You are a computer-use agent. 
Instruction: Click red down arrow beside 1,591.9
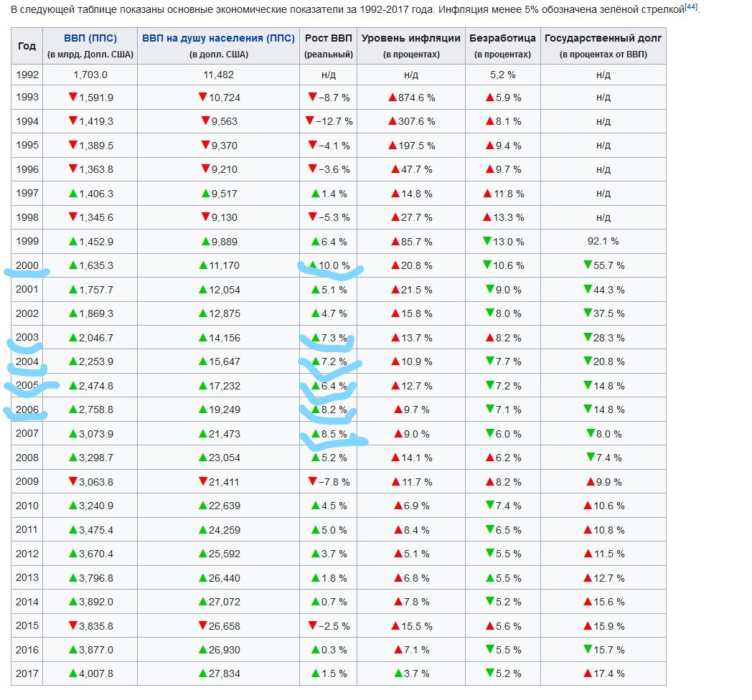pyautogui.click(x=73, y=97)
